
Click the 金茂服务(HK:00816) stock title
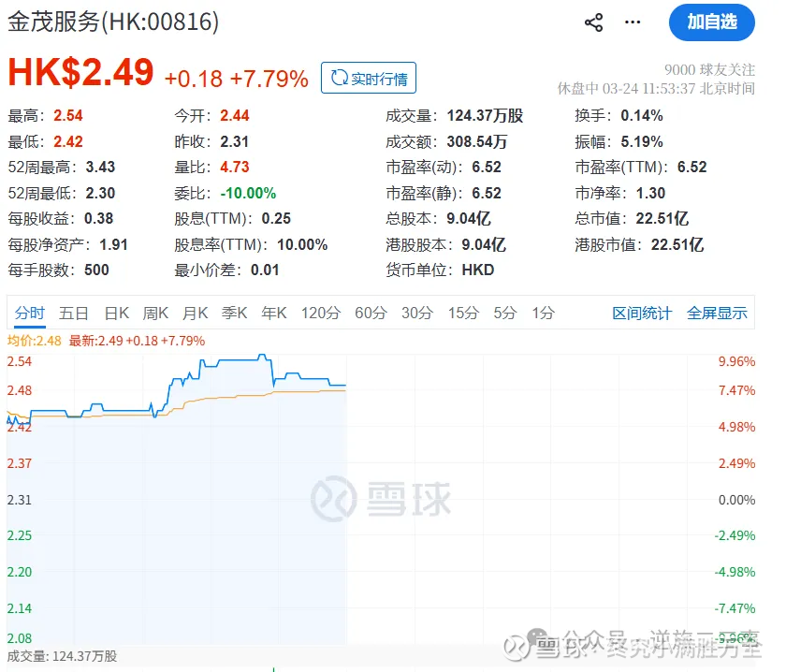pyautogui.click(x=113, y=22)
